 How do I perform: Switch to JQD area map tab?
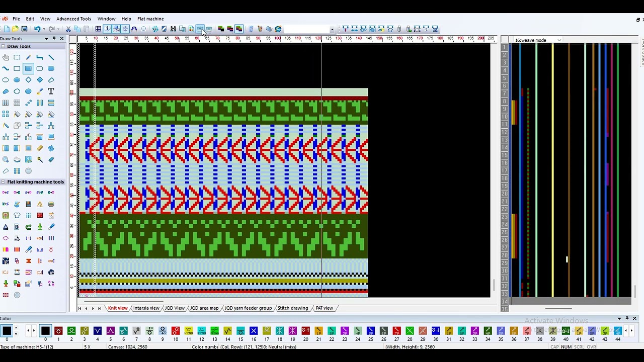tap(204, 308)
